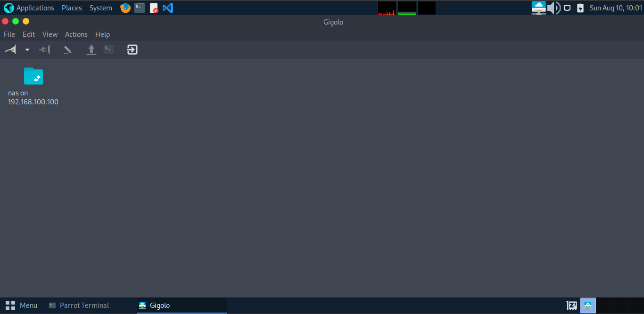Image resolution: width=644 pixels, height=314 pixels.
Task: Launch Firefox from the top panel
Action: 125,8
